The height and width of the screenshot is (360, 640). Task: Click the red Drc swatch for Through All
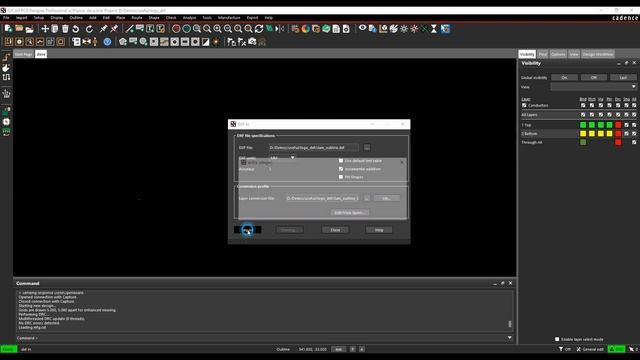point(618,142)
